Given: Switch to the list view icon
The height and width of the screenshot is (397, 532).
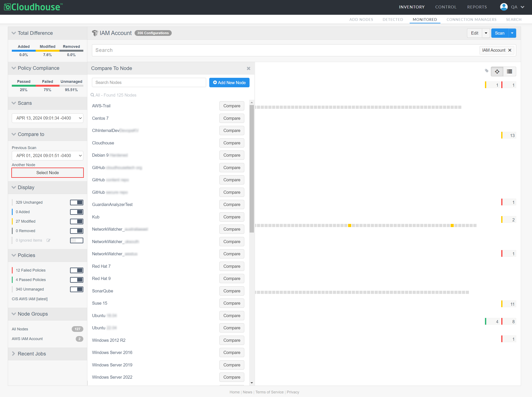Looking at the screenshot, I should (x=509, y=72).
